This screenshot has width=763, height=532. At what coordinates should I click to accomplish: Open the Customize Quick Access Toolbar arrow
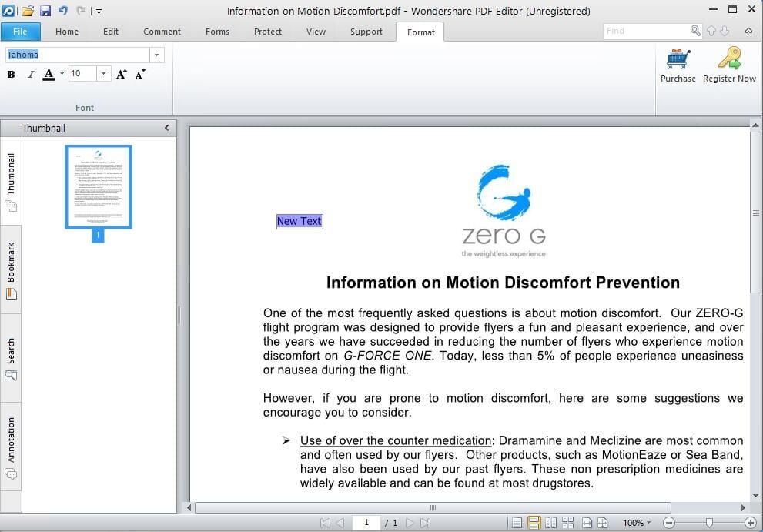coord(99,12)
